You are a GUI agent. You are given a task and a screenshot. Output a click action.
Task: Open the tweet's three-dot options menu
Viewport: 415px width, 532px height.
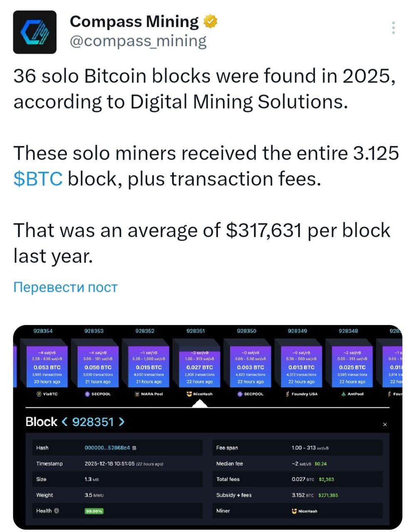(x=393, y=27)
